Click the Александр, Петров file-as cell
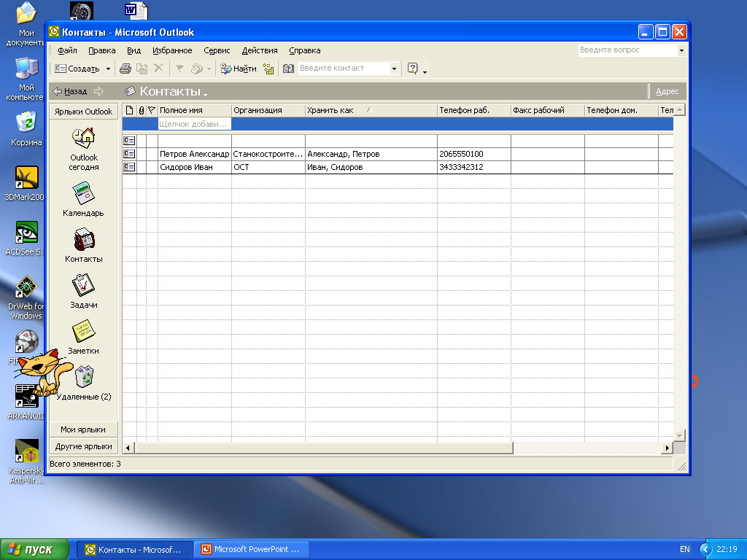This screenshot has width=747, height=560. [x=371, y=155]
